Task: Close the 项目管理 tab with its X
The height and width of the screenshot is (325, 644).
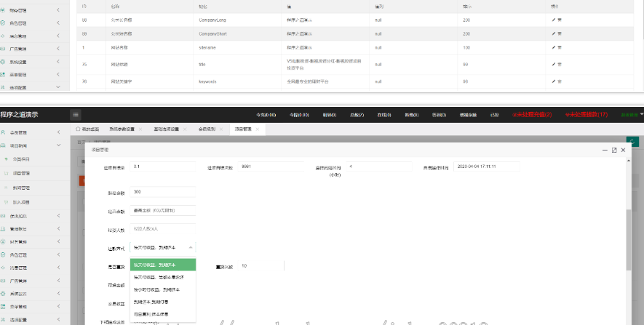Action: click(x=257, y=129)
